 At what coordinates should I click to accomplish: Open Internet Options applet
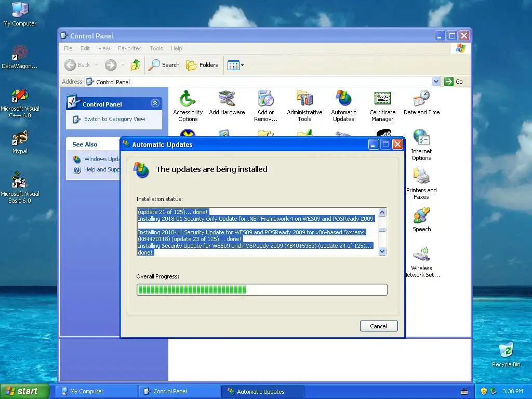click(x=421, y=145)
